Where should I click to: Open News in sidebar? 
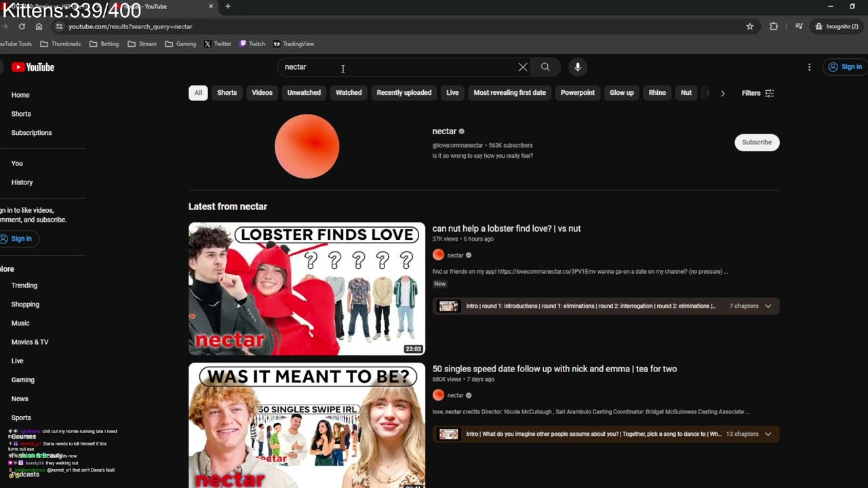[20, 399]
